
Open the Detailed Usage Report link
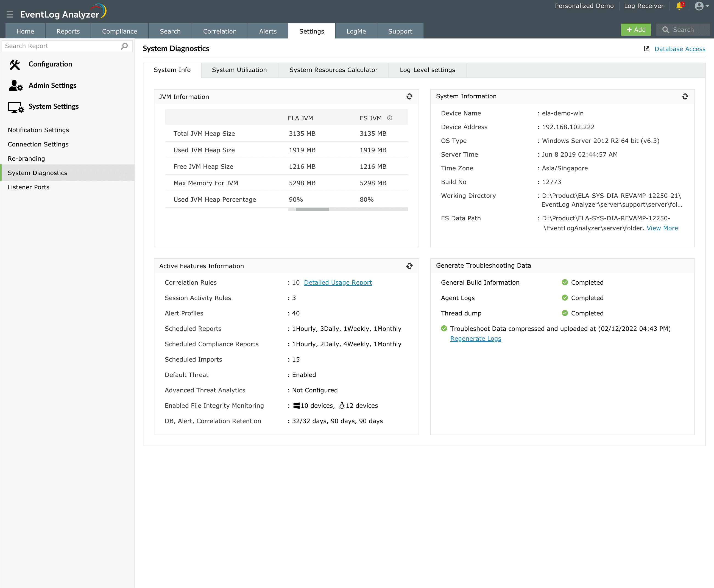338,282
